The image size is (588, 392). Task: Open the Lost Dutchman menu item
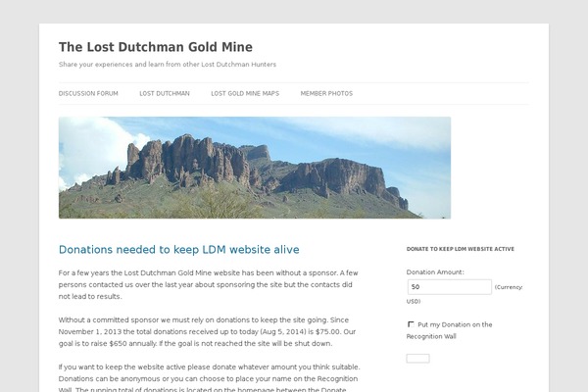[x=165, y=93]
